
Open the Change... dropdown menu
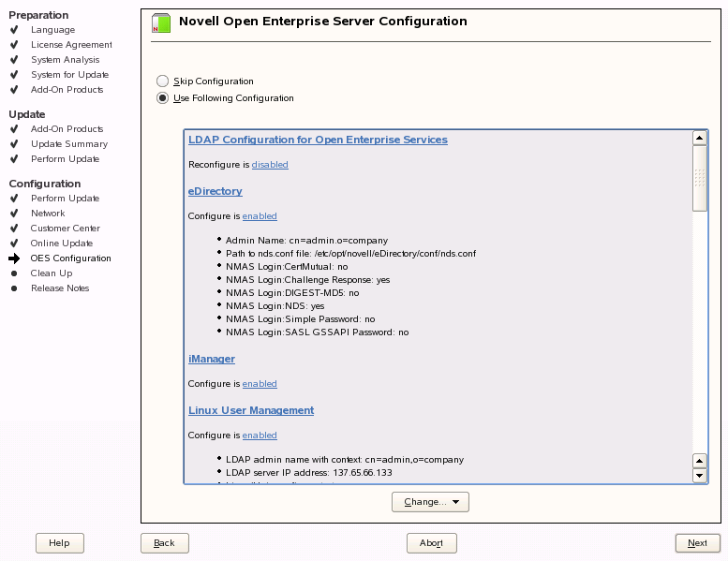pos(430,502)
